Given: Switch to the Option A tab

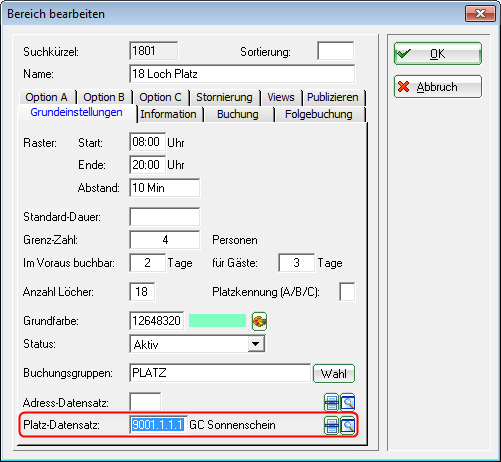Looking at the screenshot, I should (47, 97).
